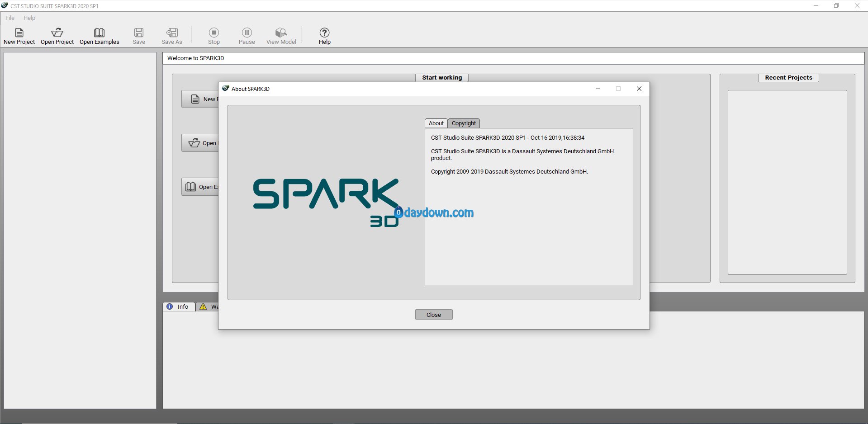Screen dimensions: 868x424
Task: Click the About SPARK3D dialog title icon
Action: tap(226, 89)
